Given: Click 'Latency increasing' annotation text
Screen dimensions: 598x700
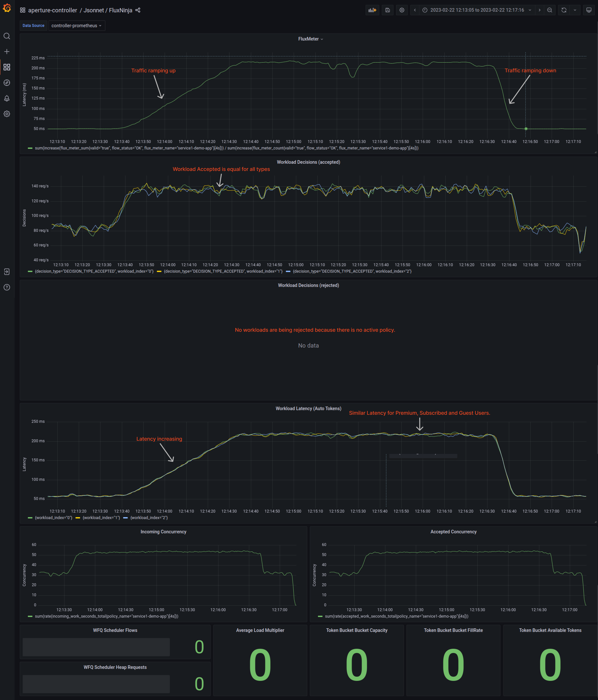Looking at the screenshot, I should 159,439.
